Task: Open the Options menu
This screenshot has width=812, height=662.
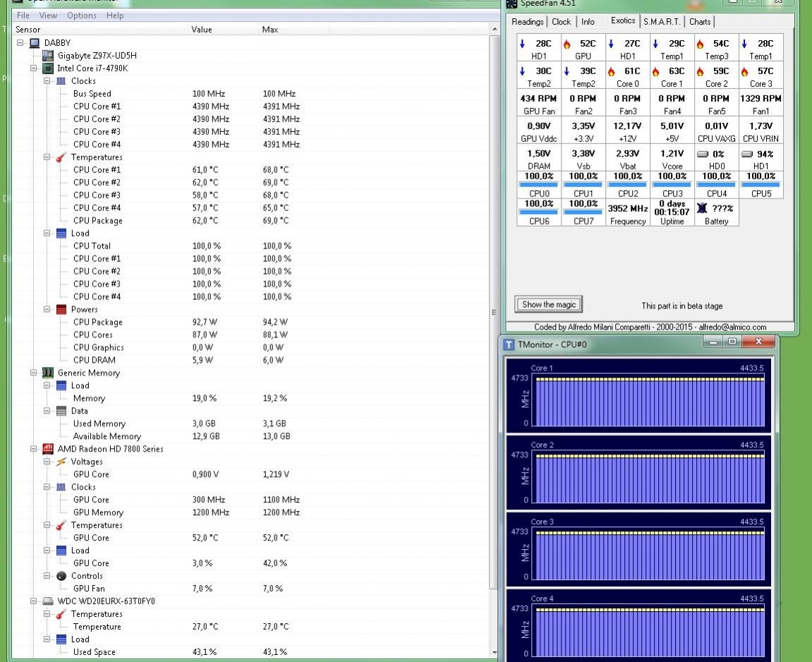Action: pyautogui.click(x=81, y=16)
